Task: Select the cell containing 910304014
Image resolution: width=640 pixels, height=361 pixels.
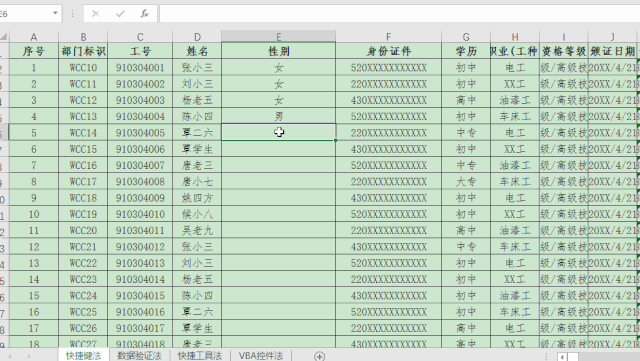Action: point(140,280)
